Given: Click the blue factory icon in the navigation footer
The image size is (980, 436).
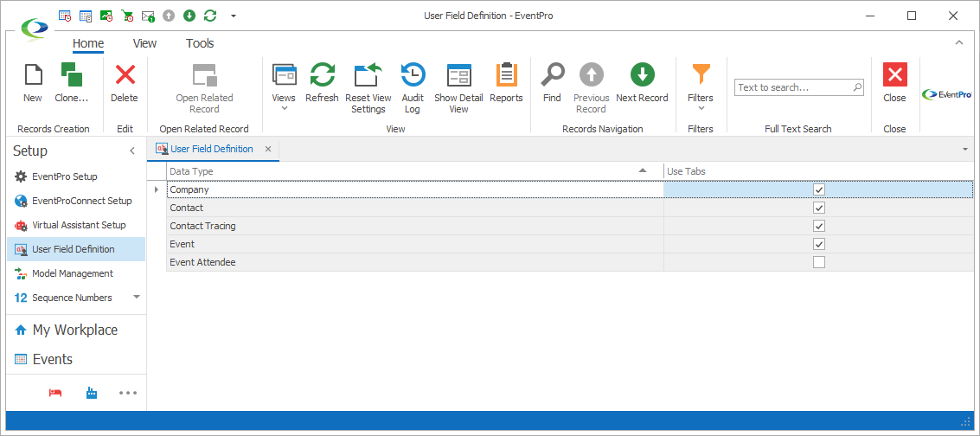Looking at the screenshot, I should click(91, 393).
